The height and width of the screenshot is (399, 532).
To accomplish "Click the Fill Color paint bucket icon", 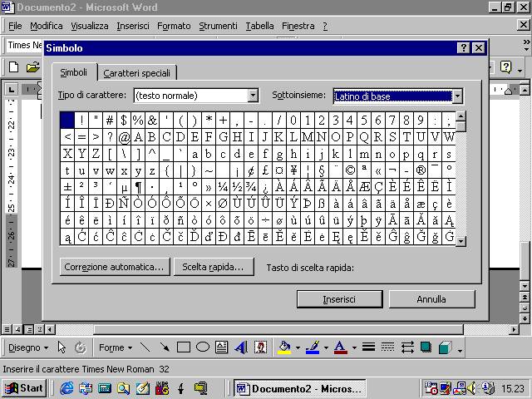I will [x=284, y=347].
